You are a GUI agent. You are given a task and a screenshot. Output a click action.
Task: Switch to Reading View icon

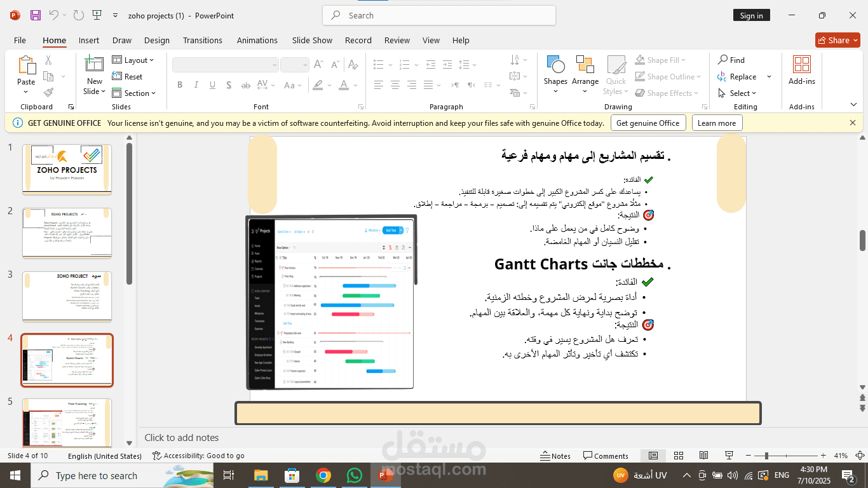click(x=703, y=456)
